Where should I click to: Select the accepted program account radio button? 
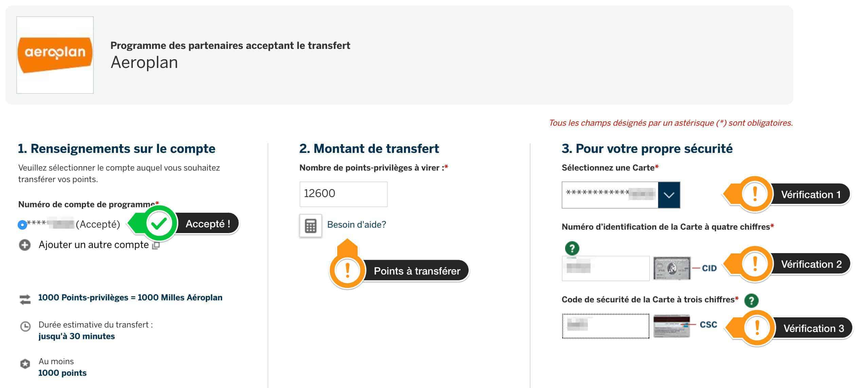22,225
